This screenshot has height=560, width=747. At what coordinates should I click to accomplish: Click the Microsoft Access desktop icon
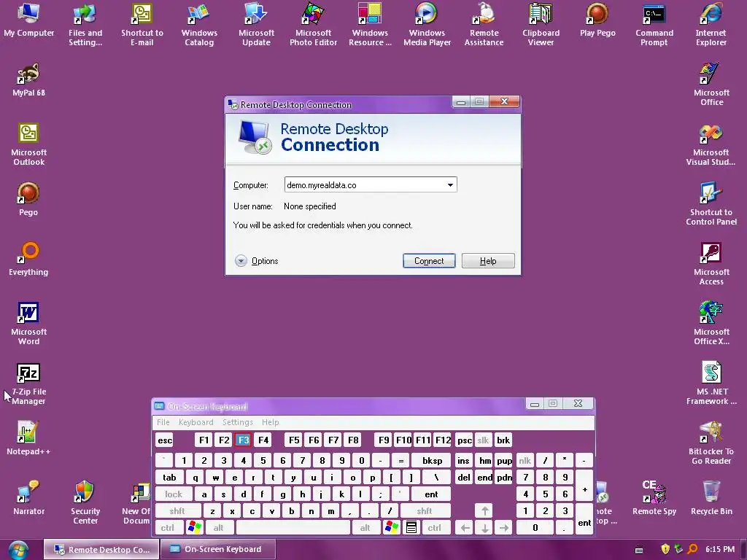point(711,263)
